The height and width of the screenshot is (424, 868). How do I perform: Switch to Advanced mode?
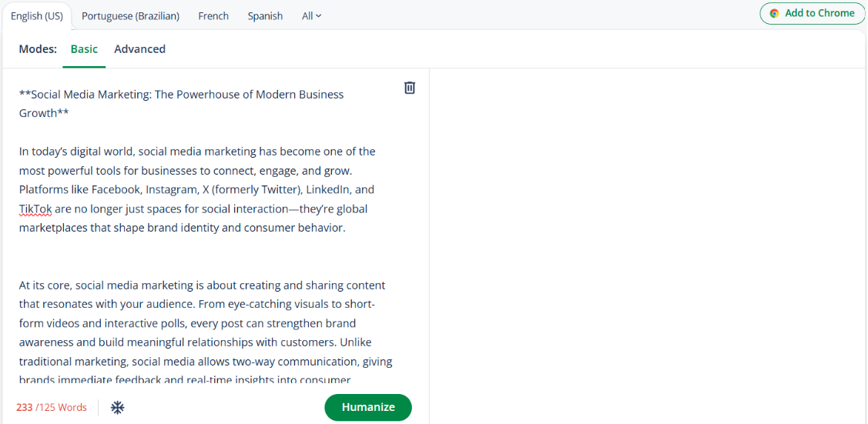[139, 49]
